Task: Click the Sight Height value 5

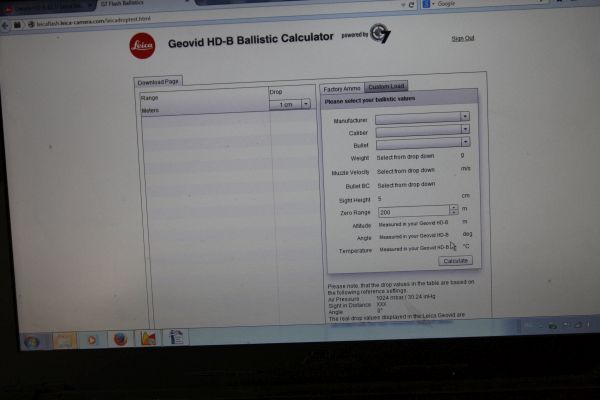Action: coord(380,199)
